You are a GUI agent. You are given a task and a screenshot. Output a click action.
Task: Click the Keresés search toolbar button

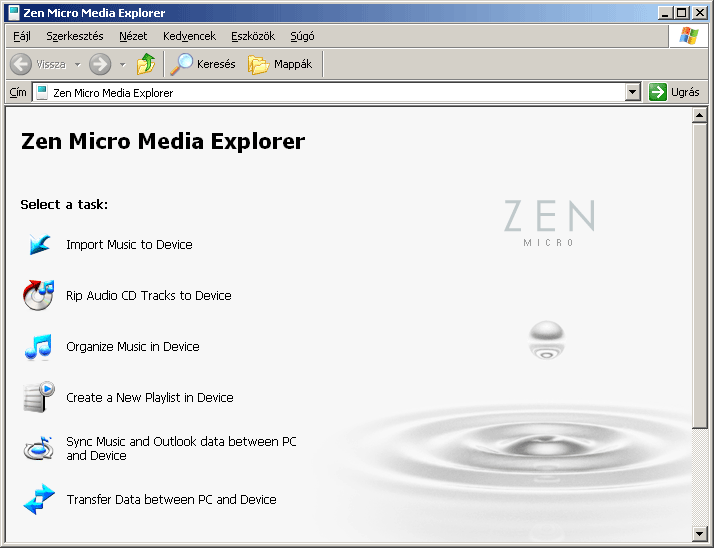pyautogui.click(x=203, y=64)
